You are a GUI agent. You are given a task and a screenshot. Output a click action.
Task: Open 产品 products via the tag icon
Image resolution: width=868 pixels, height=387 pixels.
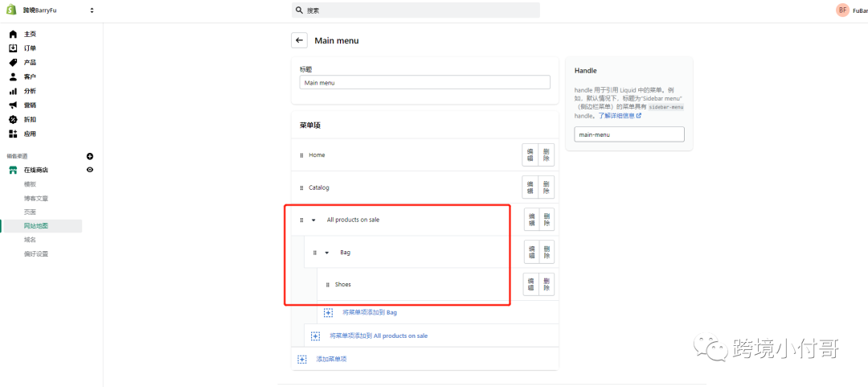point(14,63)
